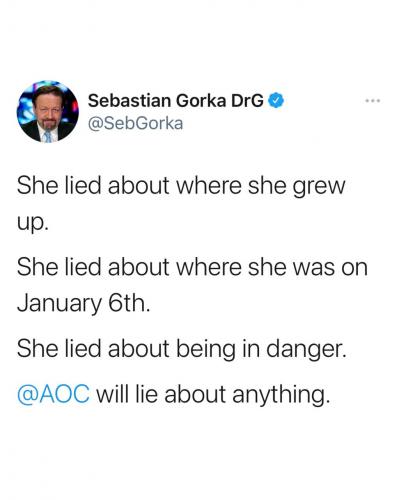399x500 pixels.
Task: Click 'DrG' in the display name
Action: 247,101
